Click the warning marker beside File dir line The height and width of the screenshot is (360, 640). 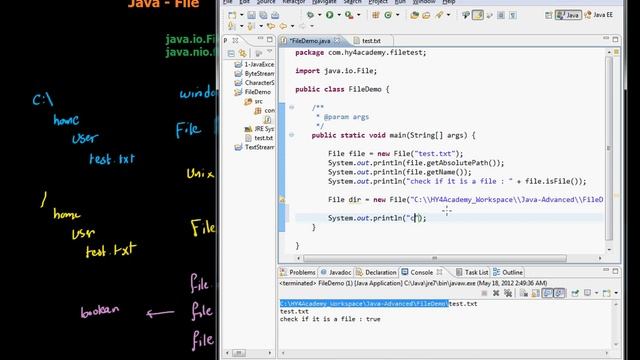coord(282,200)
